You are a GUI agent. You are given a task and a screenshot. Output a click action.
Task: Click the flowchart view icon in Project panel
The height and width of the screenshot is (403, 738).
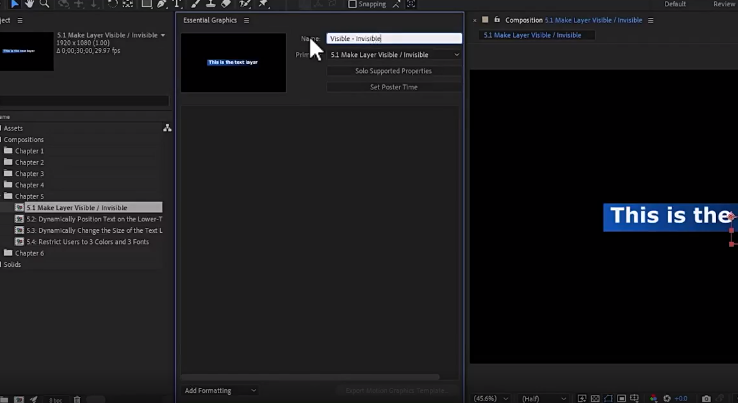(x=167, y=128)
